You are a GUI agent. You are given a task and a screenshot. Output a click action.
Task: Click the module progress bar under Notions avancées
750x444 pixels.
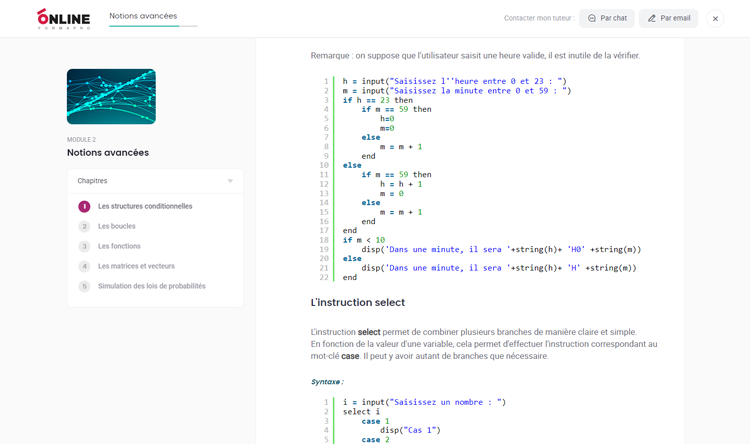(x=153, y=26)
